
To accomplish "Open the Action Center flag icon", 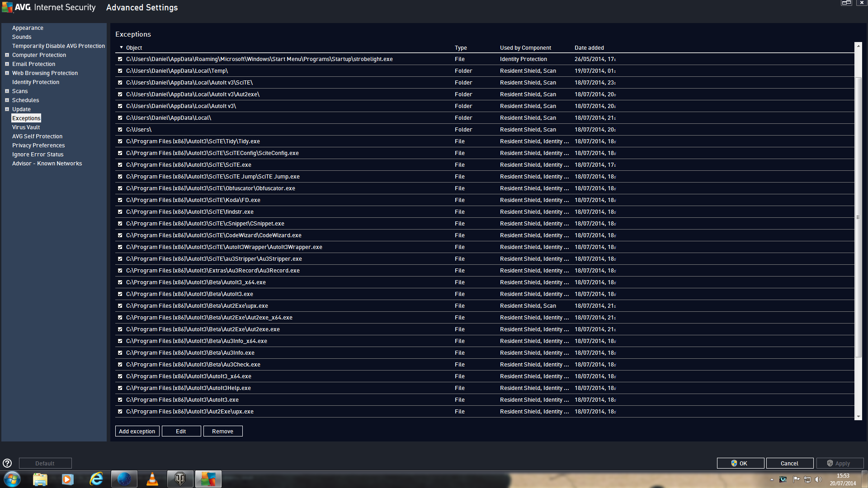I will pyautogui.click(x=796, y=479).
